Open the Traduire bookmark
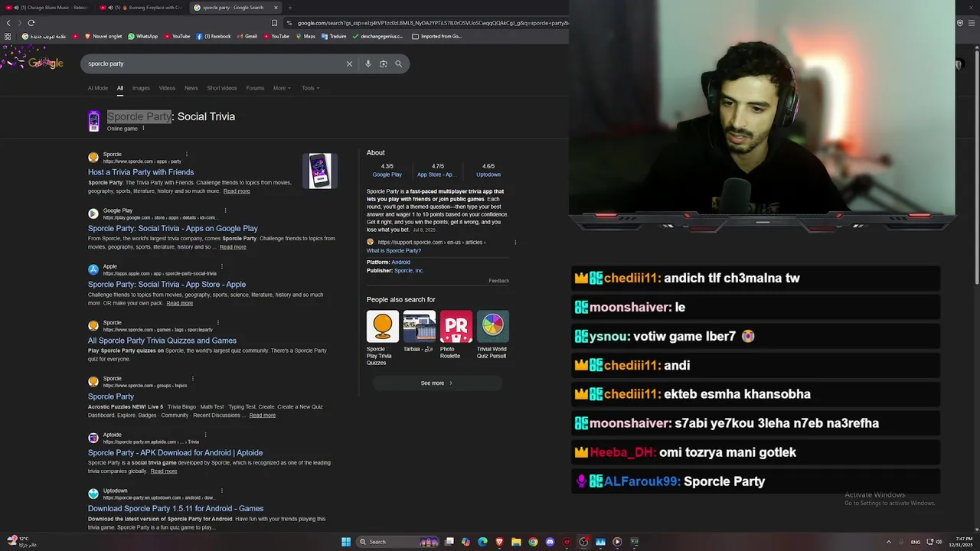This screenshot has width=980, height=551. [335, 36]
